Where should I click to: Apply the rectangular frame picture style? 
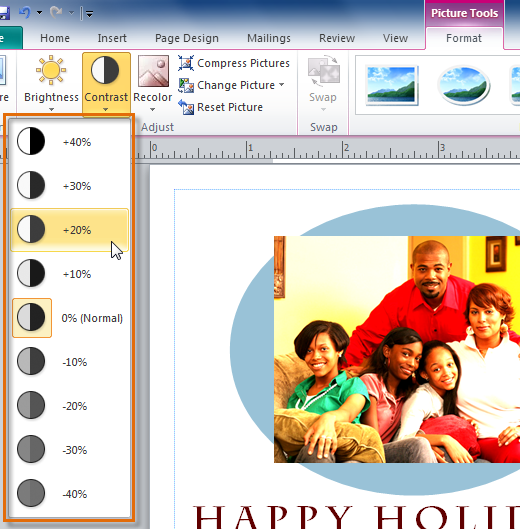coord(392,85)
